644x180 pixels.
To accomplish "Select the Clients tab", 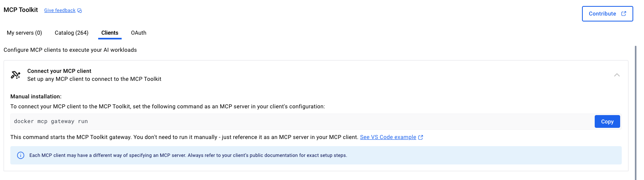I will [x=110, y=33].
